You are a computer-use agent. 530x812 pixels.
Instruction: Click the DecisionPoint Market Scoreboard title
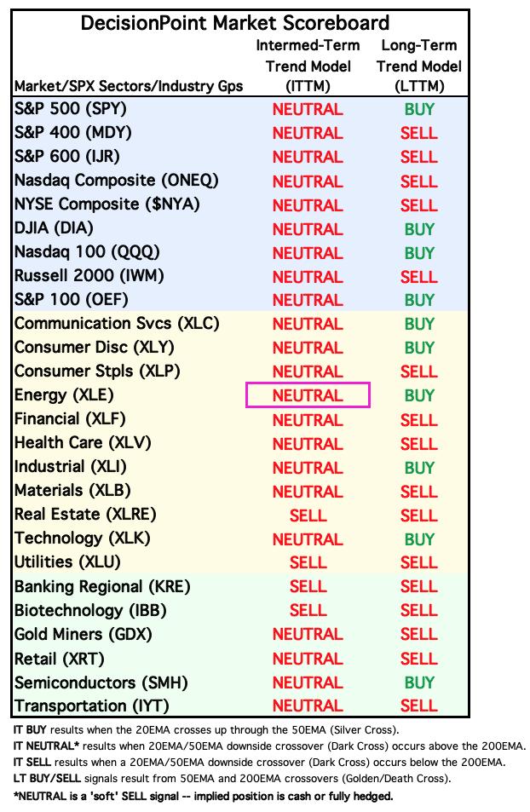tap(235, 23)
